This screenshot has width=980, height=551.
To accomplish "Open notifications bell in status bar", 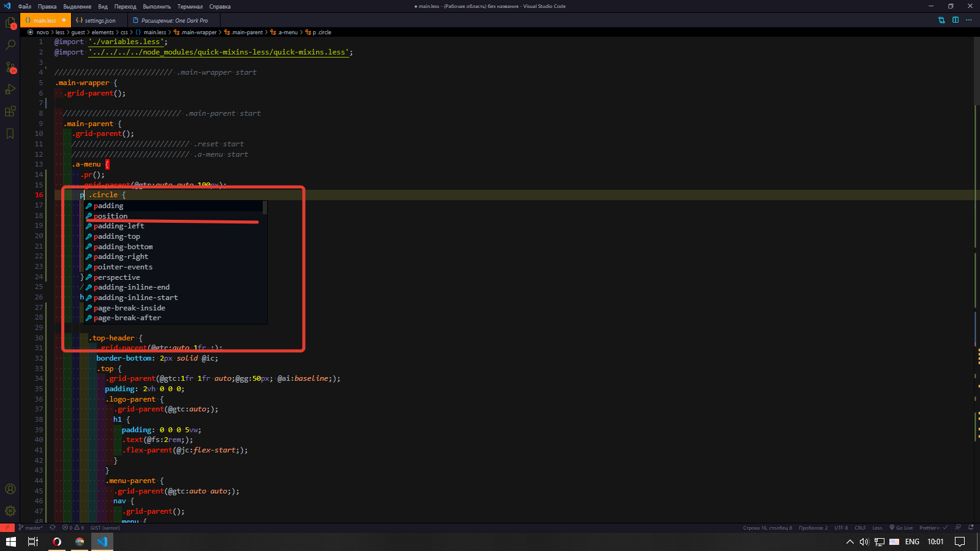I will (x=971, y=527).
